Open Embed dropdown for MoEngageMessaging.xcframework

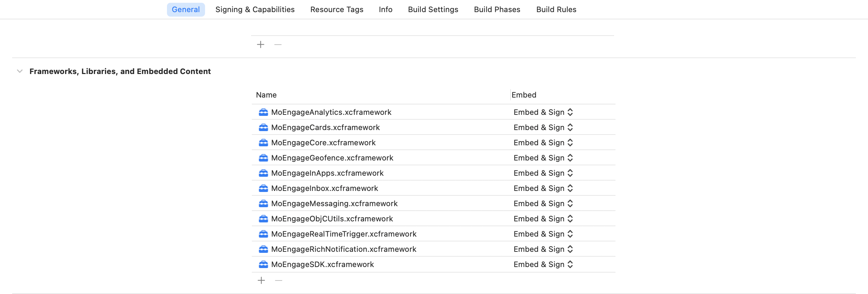(x=543, y=203)
